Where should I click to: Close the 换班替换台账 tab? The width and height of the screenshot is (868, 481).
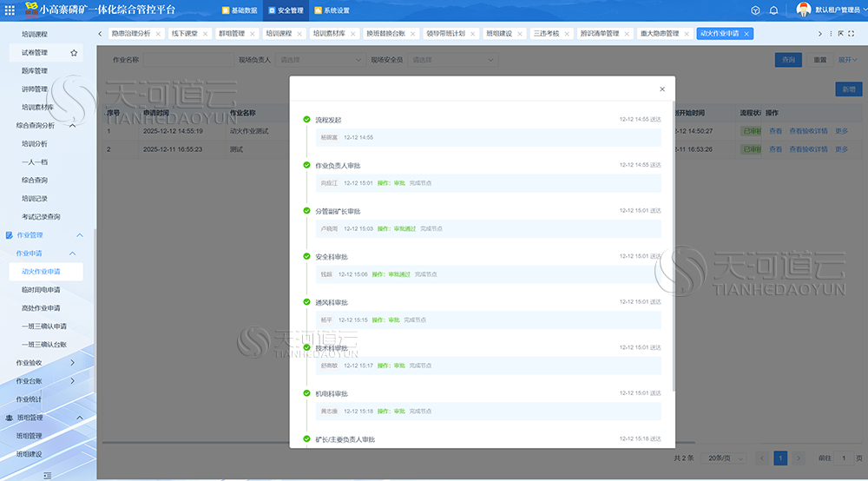pyautogui.click(x=412, y=34)
